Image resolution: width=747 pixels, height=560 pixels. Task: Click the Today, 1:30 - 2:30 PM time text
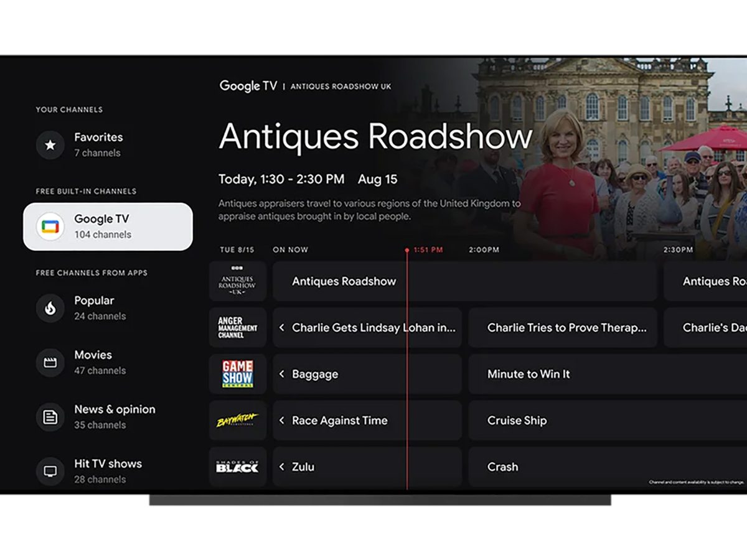(x=281, y=179)
